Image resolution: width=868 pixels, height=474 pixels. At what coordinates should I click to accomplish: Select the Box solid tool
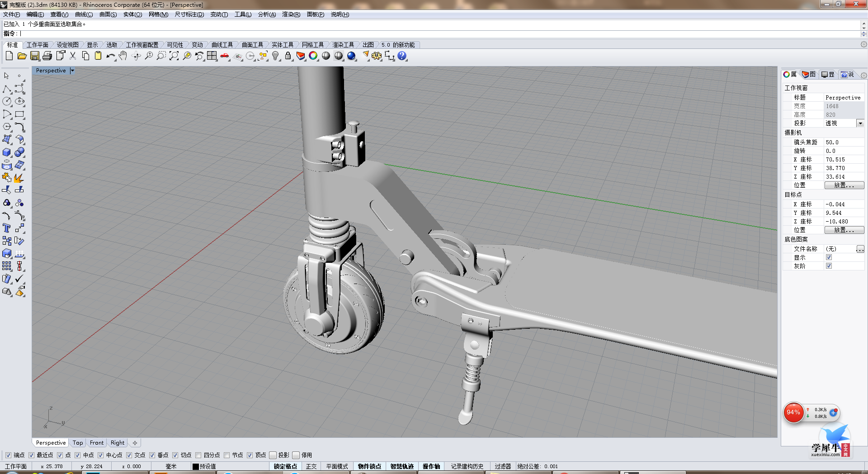point(7,152)
